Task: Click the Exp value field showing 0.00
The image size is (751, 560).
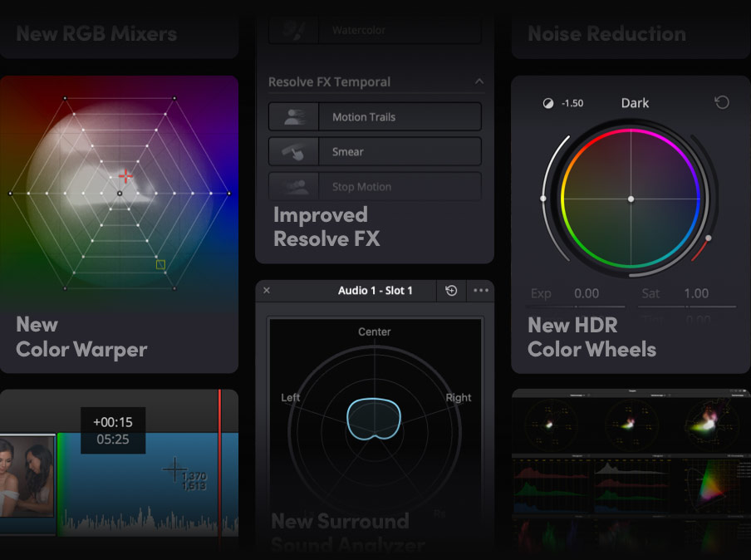Action: 587,293
